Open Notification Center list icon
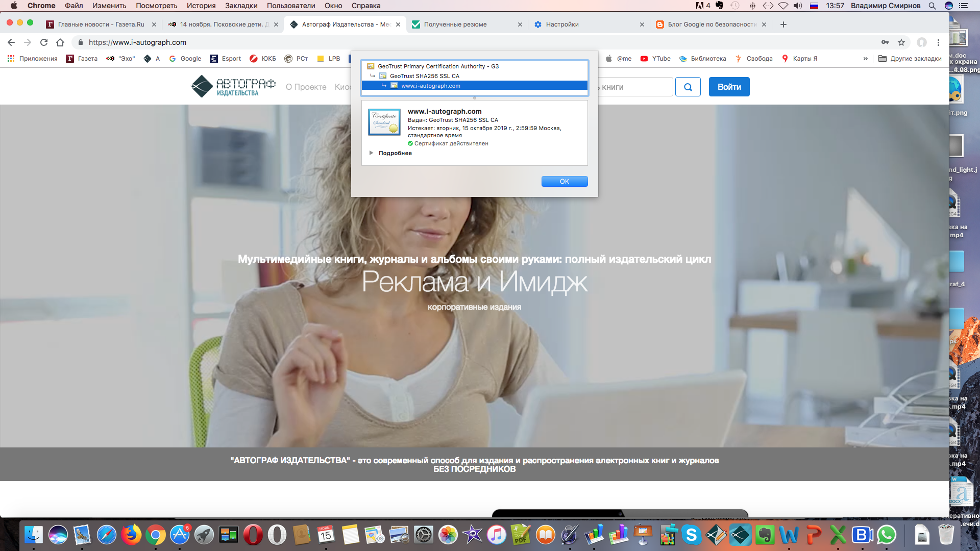980x551 pixels. tap(964, 6)
